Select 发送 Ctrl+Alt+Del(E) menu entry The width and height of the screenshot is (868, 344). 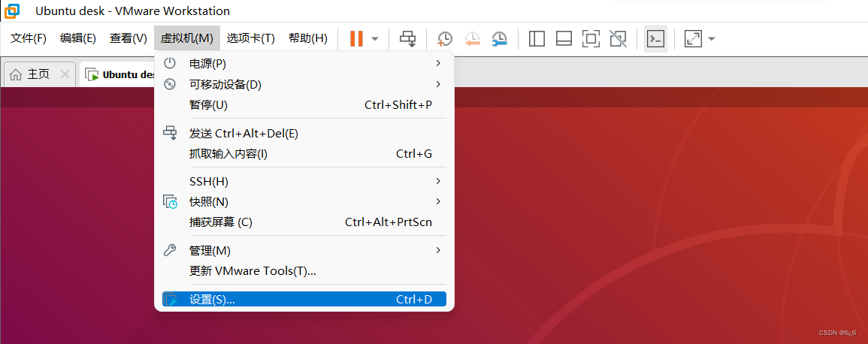pyautogui.click(x=304, y=133)
